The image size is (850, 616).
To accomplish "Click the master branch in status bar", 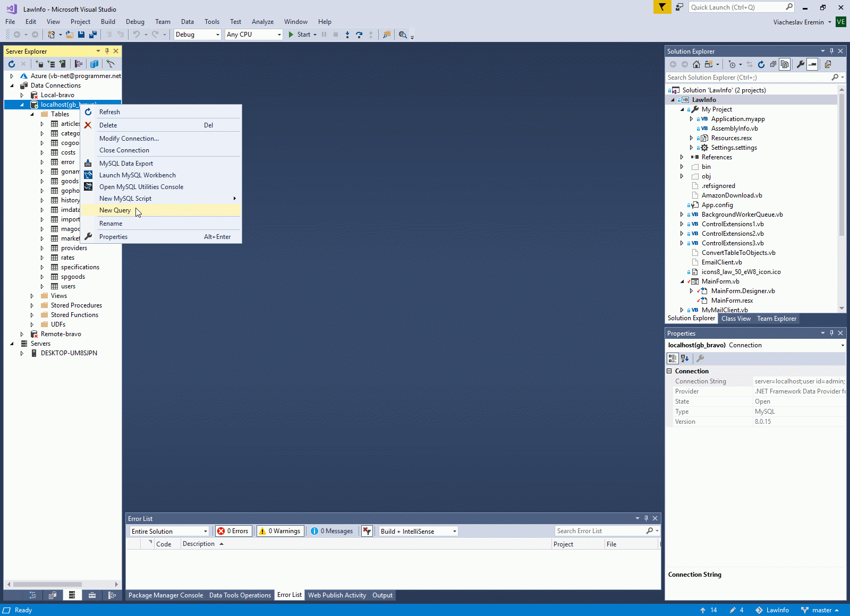I will coord(820,610).
